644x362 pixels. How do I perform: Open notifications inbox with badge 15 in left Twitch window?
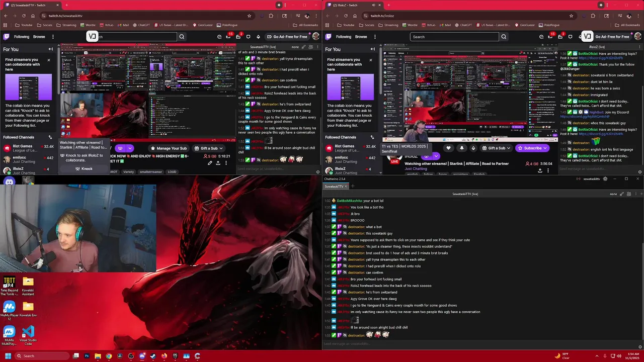click(228, 37)
